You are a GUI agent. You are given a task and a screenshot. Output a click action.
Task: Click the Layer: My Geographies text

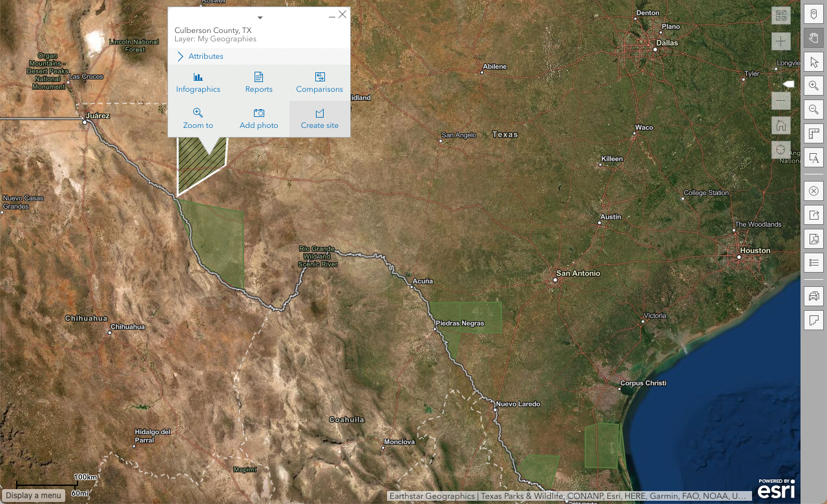(x=215, y=39)
